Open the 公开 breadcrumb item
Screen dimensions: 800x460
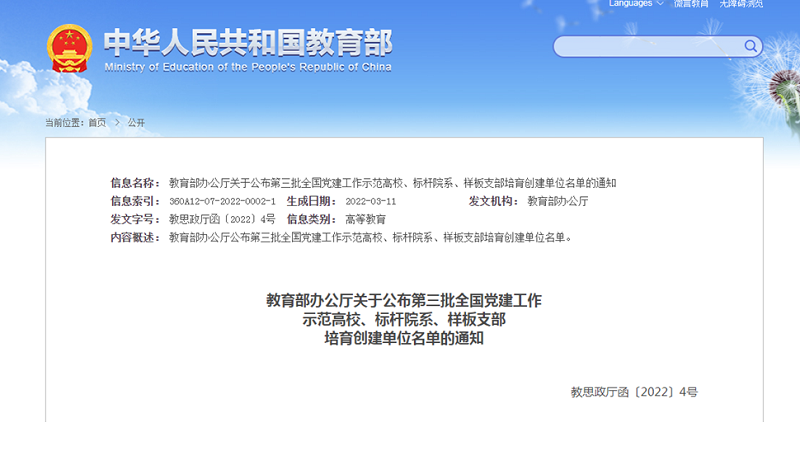point(136,122)
